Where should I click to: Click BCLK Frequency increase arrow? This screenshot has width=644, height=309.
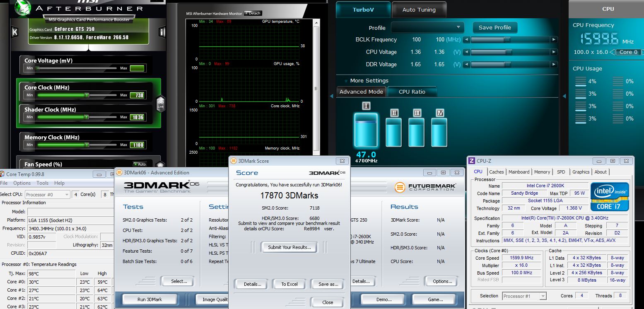(x=554, y=40)
